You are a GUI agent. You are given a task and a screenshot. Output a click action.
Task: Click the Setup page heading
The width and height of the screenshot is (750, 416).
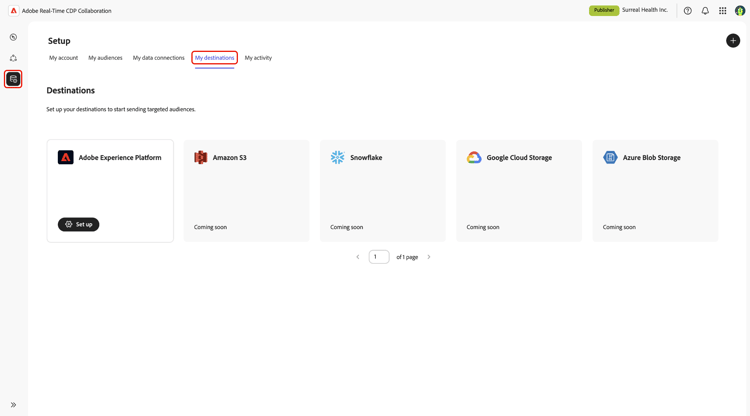point(59,41)
